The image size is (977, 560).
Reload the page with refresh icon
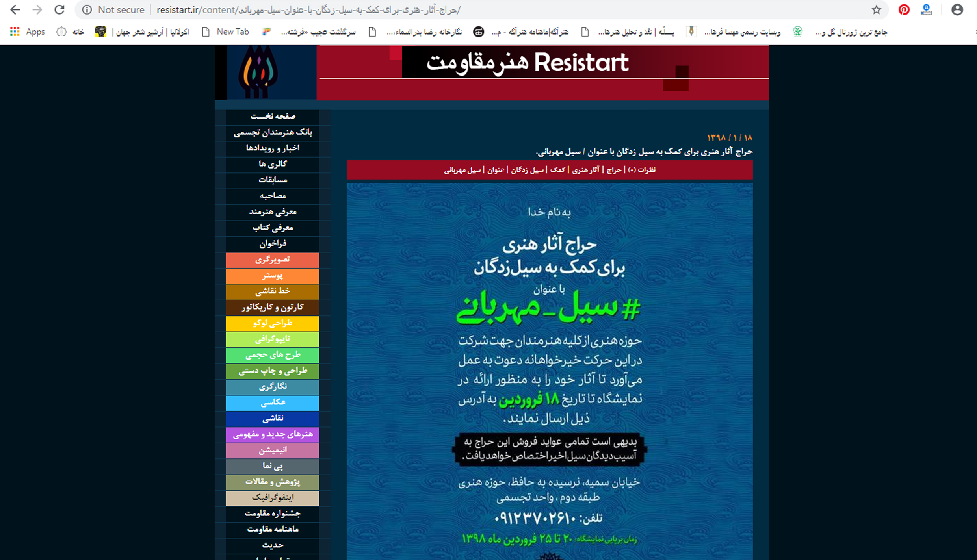tap(59, 10)
